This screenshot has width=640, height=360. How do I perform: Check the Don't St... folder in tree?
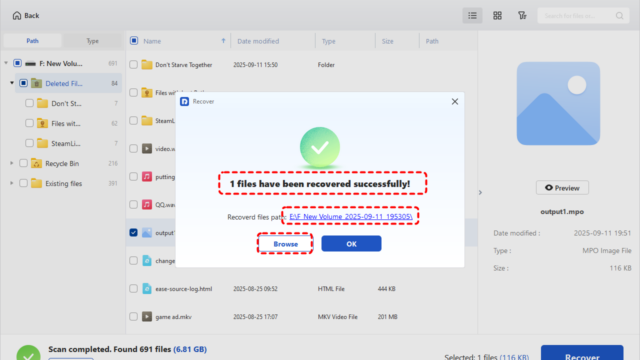pos(29,103)
